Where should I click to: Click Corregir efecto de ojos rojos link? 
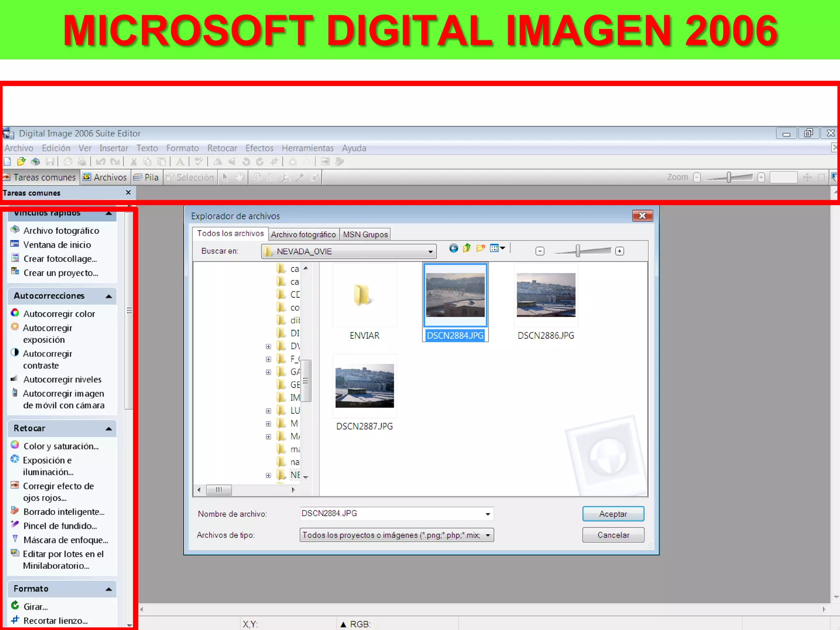[58, 492]
